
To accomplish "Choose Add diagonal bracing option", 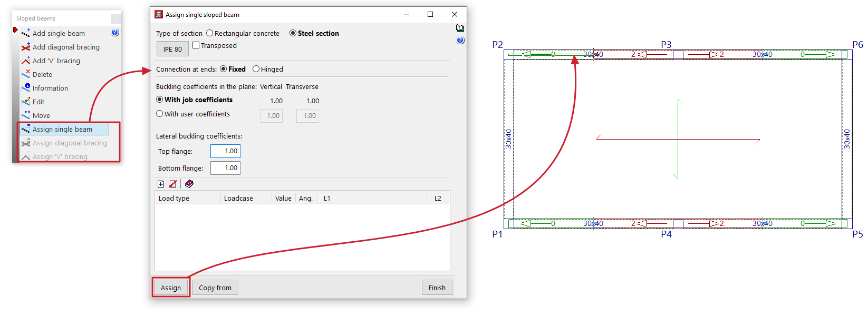I will tap(66, 47).
